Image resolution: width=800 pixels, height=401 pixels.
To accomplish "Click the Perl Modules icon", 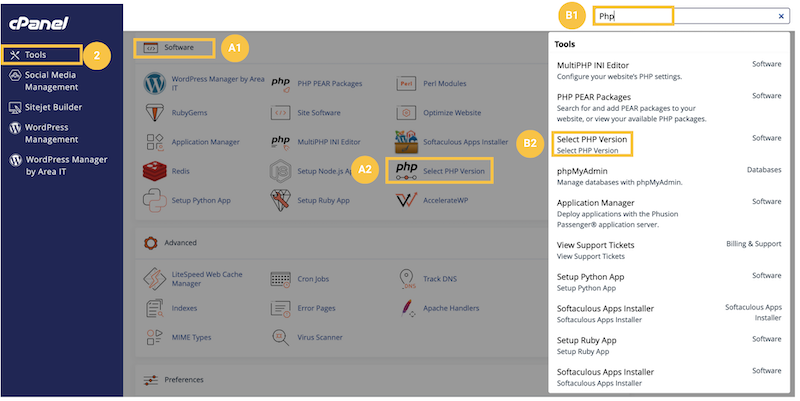I will [x=406, y=83].
